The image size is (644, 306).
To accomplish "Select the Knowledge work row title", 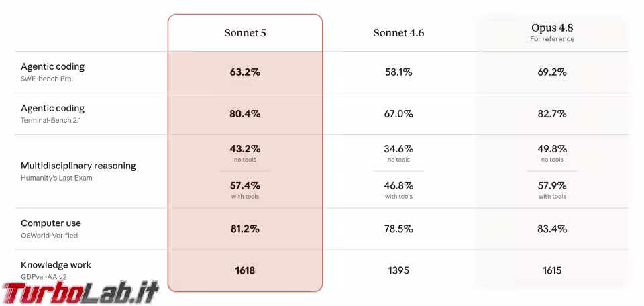I will [x=56, y=265].
